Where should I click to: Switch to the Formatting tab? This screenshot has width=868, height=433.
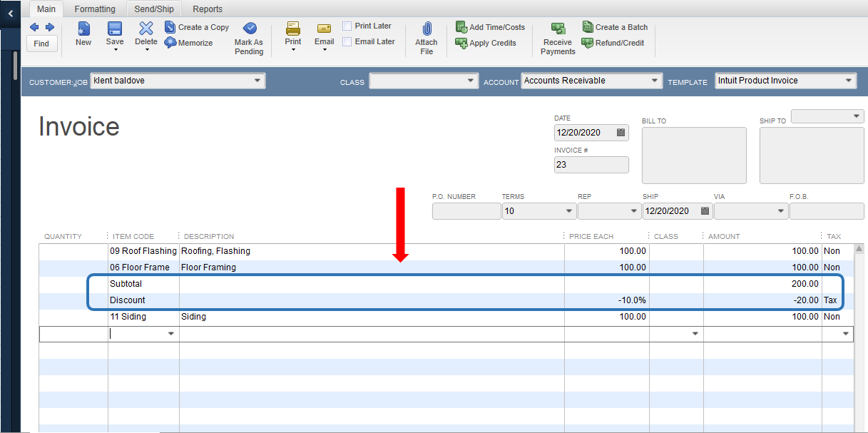pos(95,9)
